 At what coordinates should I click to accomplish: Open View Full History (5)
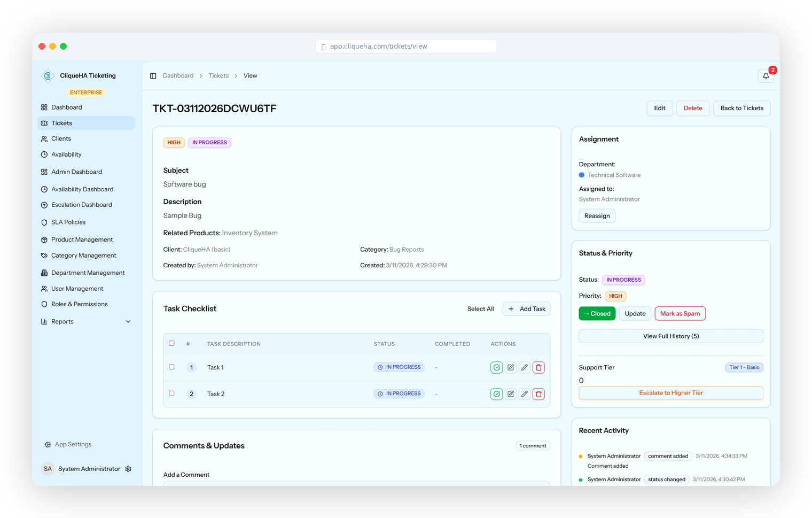[670, 336]
